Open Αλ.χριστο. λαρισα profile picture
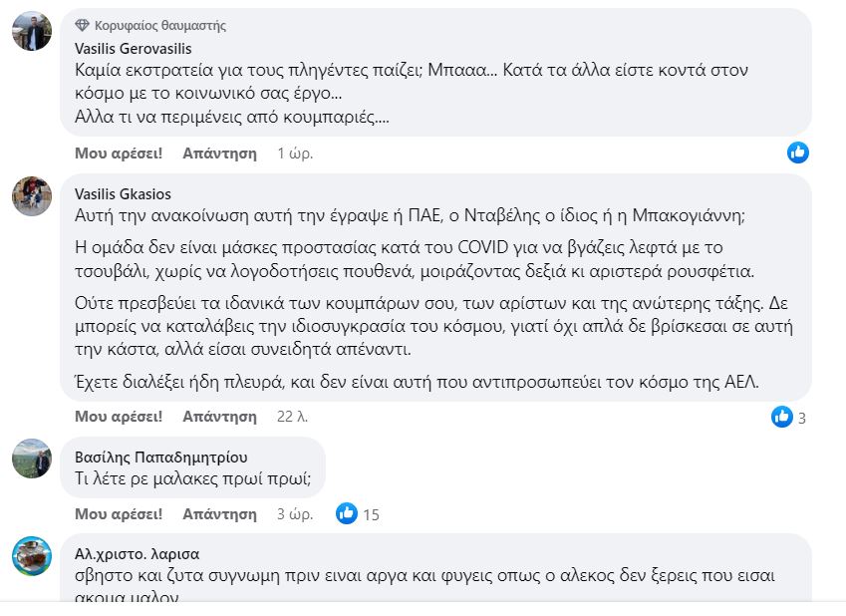The width and height of the screenshot is (846, 616). [x=32, y=555]
